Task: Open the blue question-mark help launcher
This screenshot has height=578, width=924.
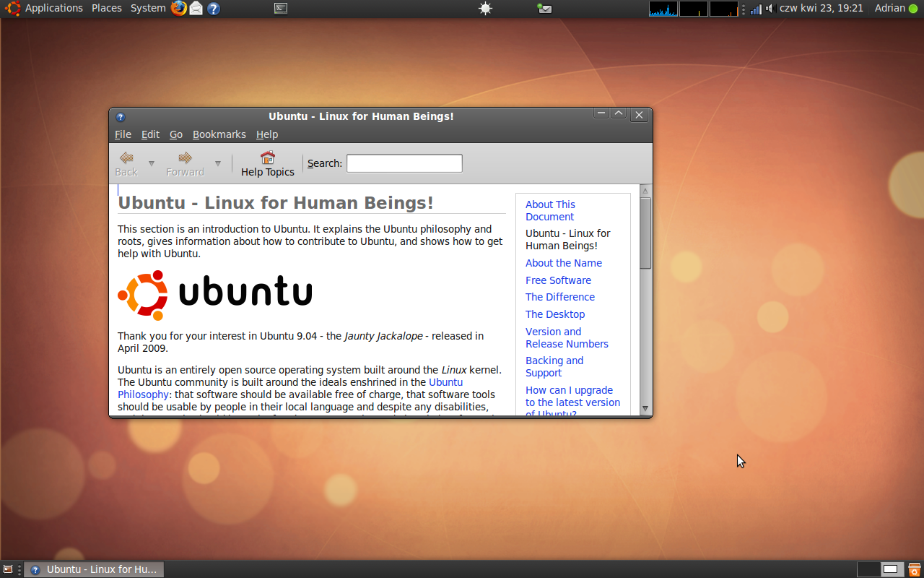Action: (x=214, y=9)
